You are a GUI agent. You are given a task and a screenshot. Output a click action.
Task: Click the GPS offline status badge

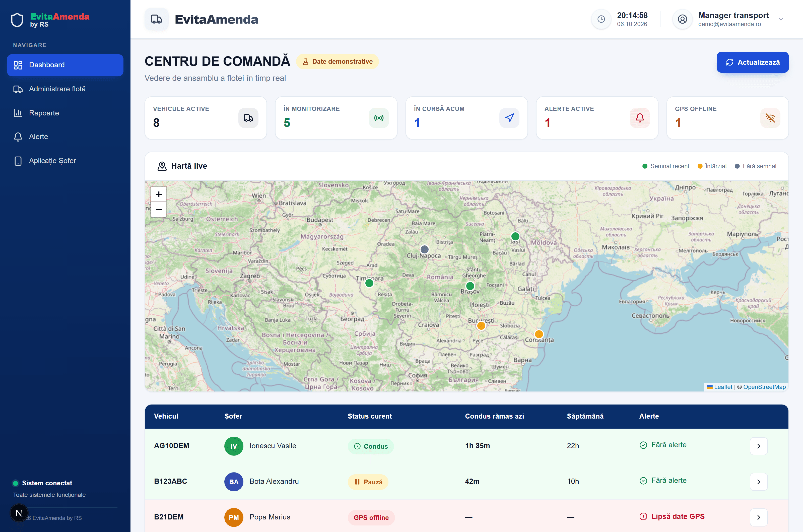pos(371,518)
